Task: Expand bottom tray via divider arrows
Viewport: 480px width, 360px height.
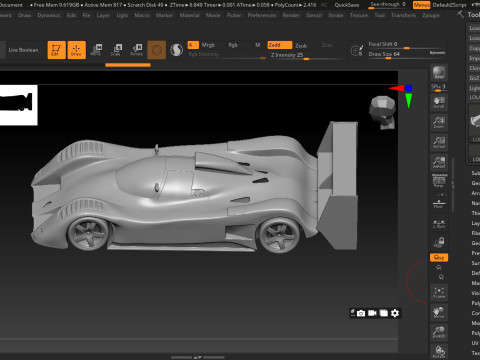Action: [x=198, y=357]
